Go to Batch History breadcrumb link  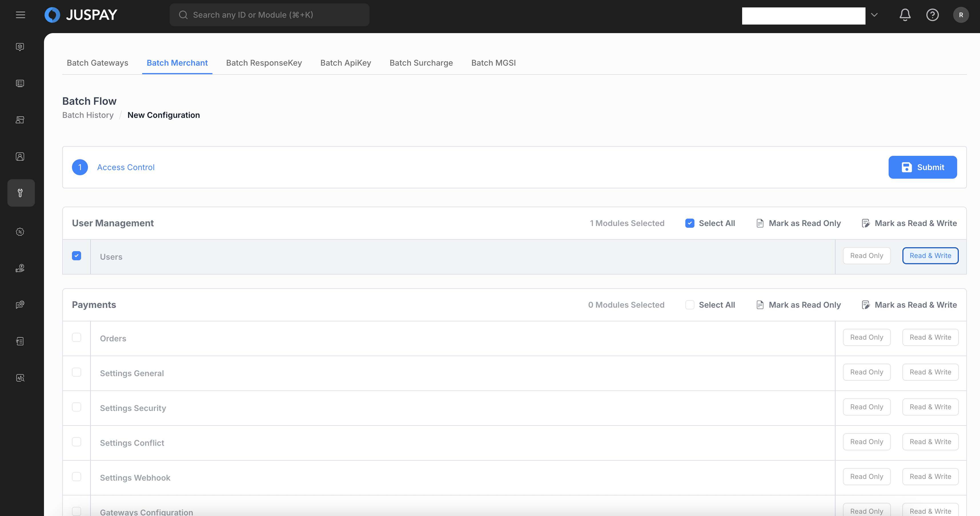tap(88, 115)
